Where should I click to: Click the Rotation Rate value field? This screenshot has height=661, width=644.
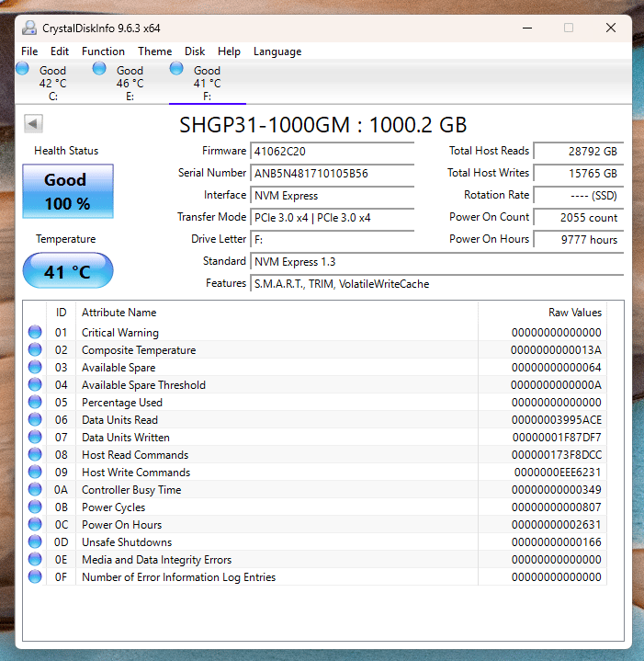pos(578,196)
